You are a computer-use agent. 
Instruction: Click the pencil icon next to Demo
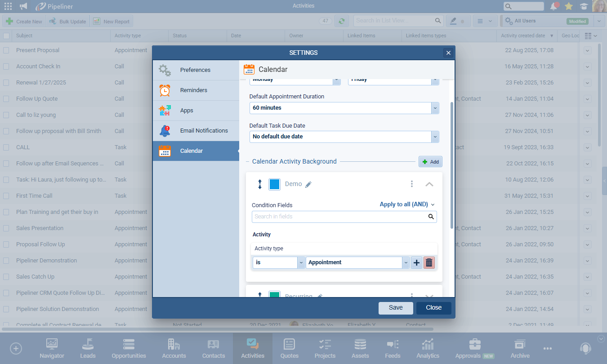pos(308,184)
